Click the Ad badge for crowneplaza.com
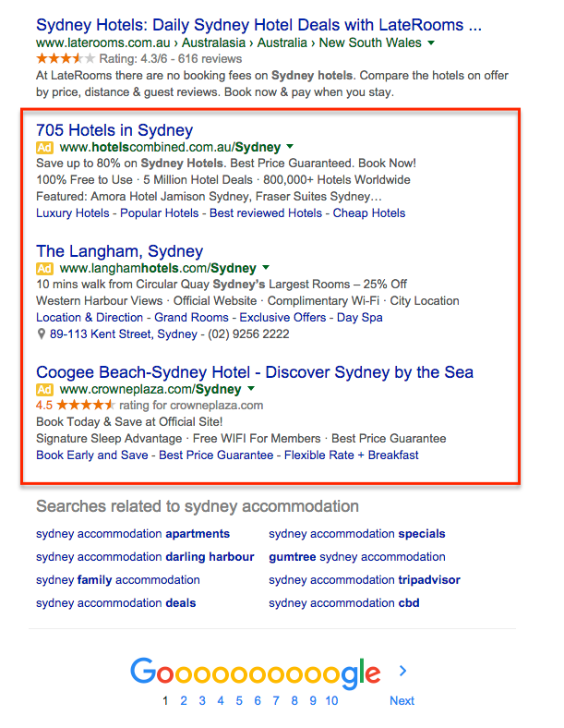The image size is (564, 728). click(x=45, y=389)
